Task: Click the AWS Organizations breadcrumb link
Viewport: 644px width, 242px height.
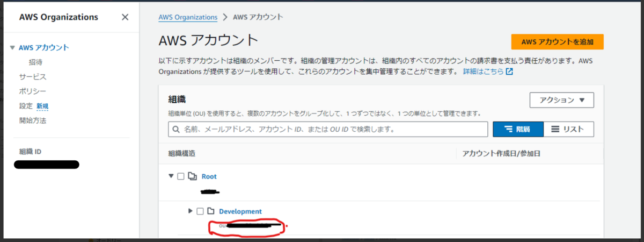Action: point(188,17)
